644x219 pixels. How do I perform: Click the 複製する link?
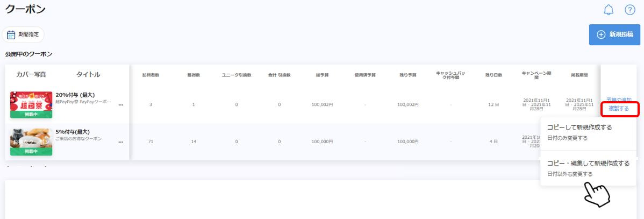(619, 109)
